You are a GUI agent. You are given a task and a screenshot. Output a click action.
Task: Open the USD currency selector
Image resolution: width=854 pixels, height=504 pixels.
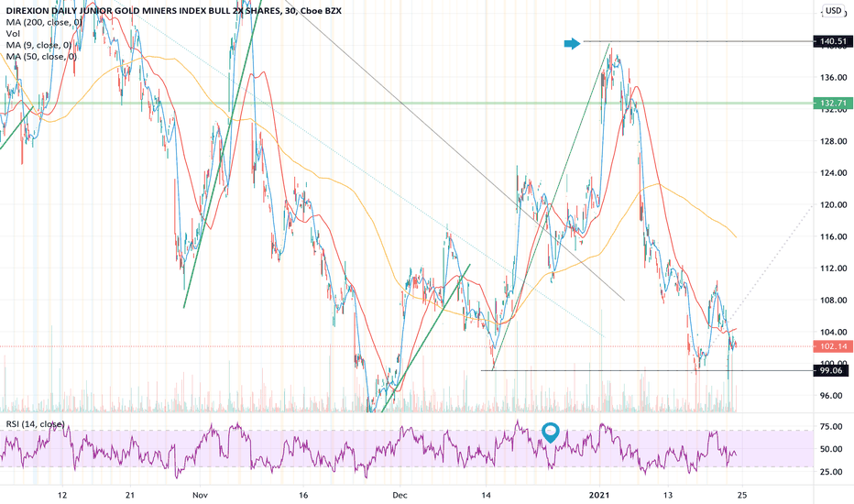[833, 10]
